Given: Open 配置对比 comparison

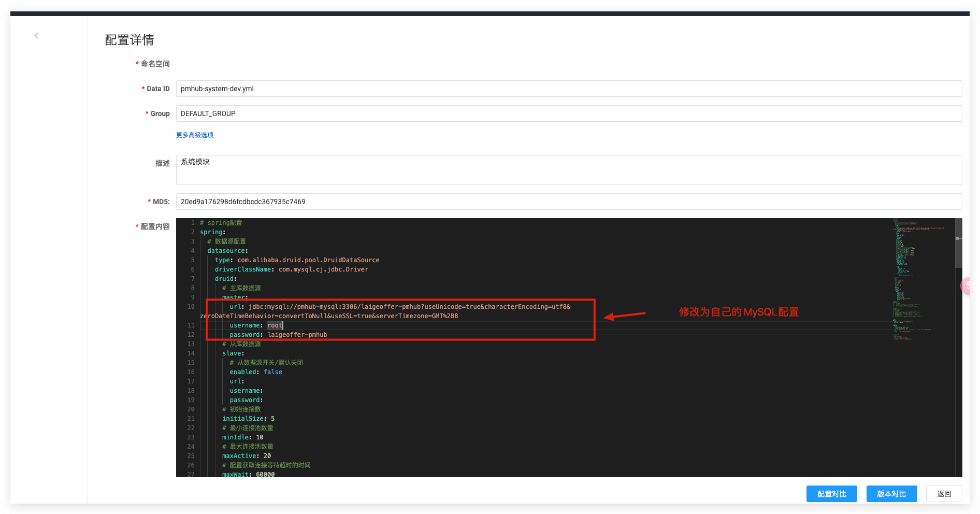Looking at the screenshot, I should point(831,494).
